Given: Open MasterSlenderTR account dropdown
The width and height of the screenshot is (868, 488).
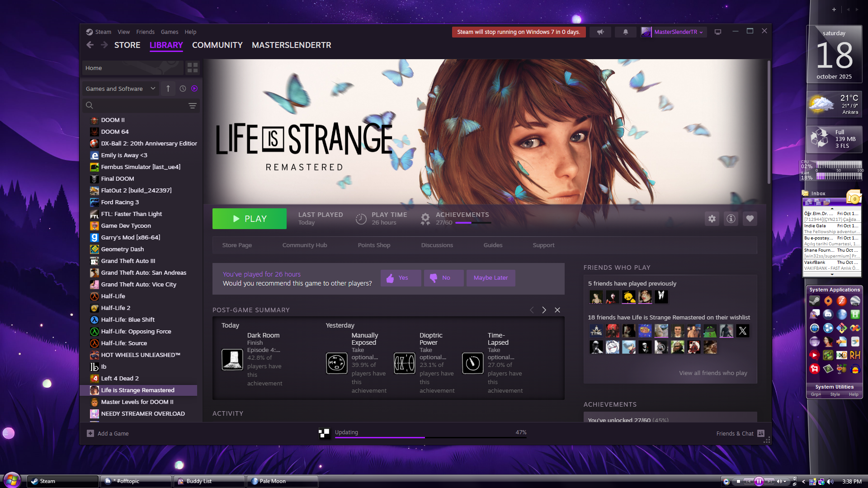Looking at the screenshot, I should pyautogui.click(x=674, y=32).
